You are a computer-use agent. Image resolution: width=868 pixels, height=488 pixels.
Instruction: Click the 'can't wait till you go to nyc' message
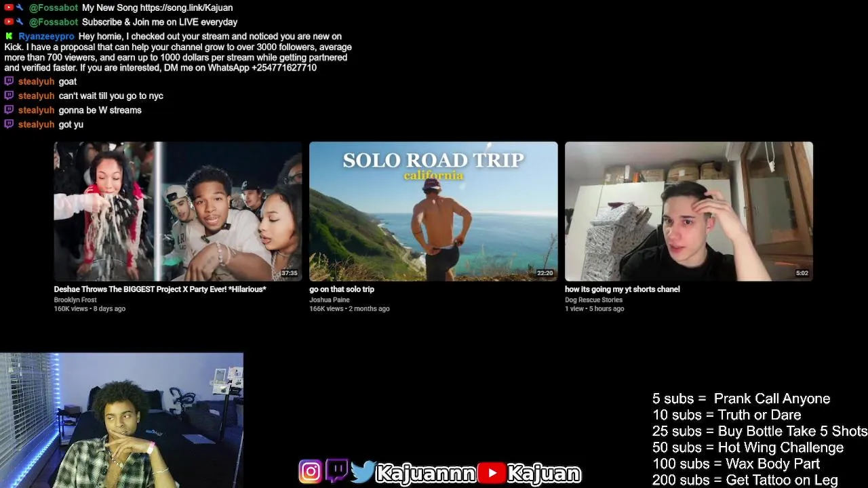111,96
